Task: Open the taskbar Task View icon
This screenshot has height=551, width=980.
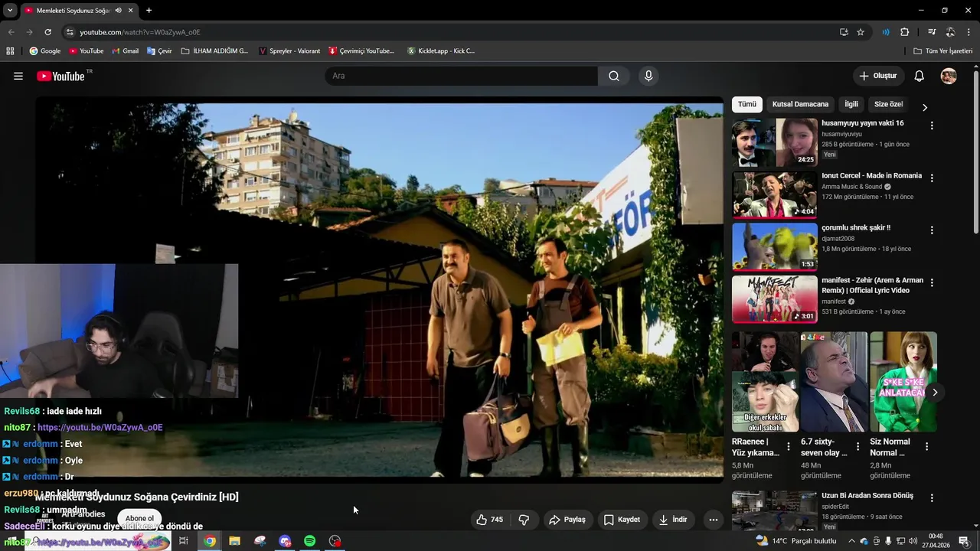Action: (x=184, y=541)
